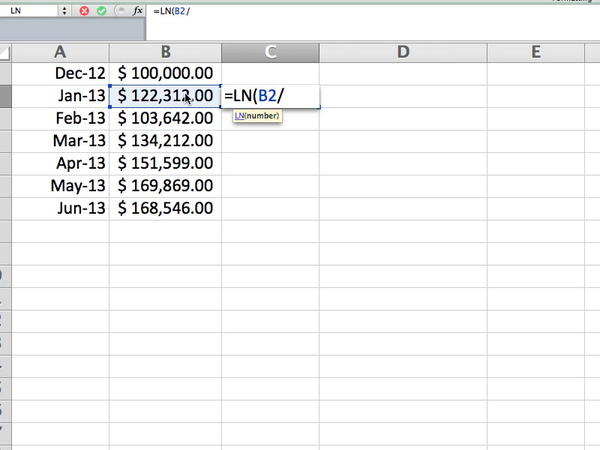Select column A header
Image resolution: width=600 pixels, height=450 pixels.
point(60,52)
